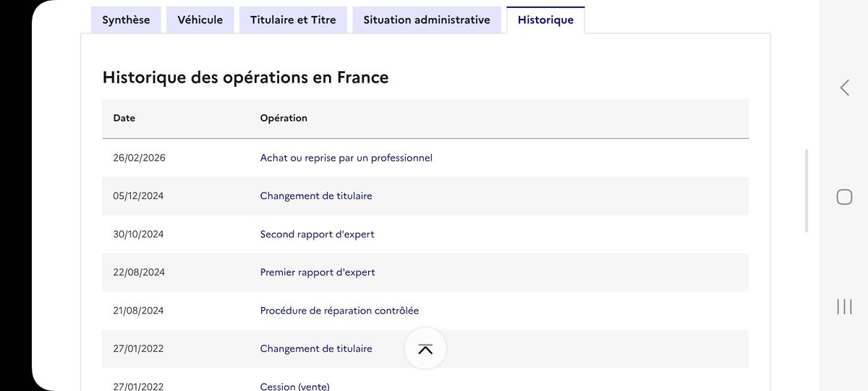The width and height of the screenshot is (868, 391).
Task: View the Premier rapport d'expert entry
Action: pyautogui.click(x=318, y=273)
